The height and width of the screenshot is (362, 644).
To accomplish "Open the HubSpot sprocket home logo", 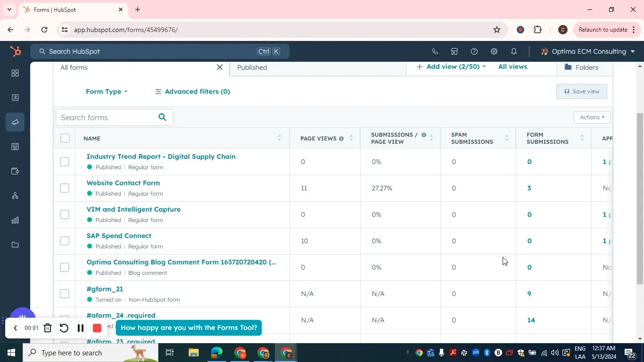I will pyautogui.click(x=16, y=51).
